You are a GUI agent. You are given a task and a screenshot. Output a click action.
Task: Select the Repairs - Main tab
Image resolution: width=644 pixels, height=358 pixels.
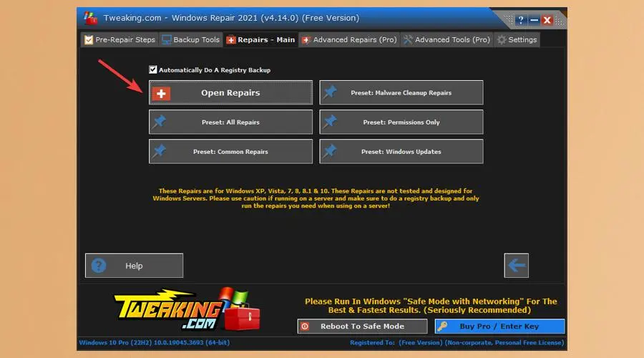[260, 40]
